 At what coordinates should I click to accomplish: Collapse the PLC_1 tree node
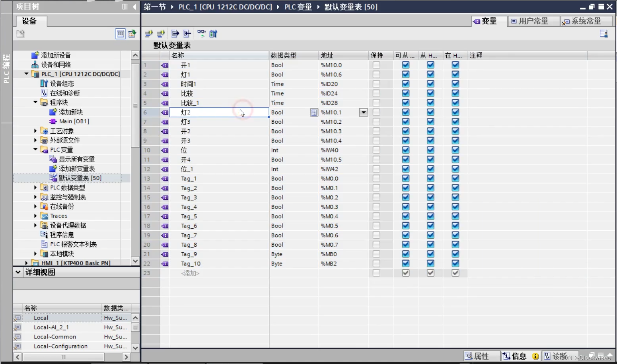26,74
